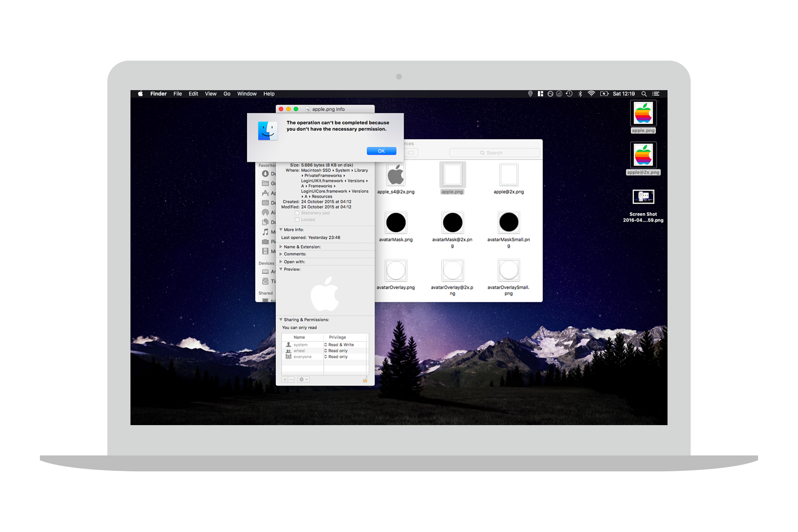798x532 pixels.
Task: Click OK in the permission error dialog
Action: tap(381, 151)
